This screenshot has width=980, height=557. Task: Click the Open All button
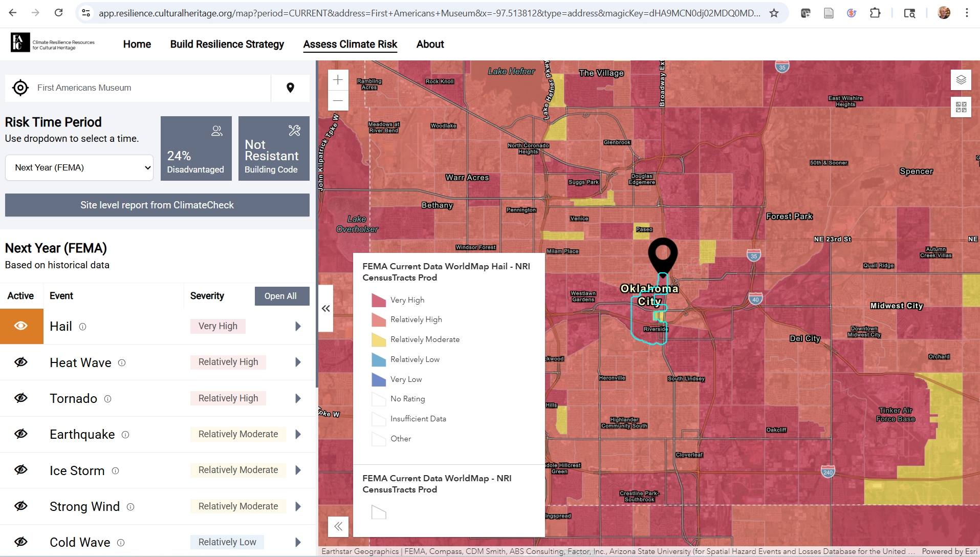click(x=280, y=296)
